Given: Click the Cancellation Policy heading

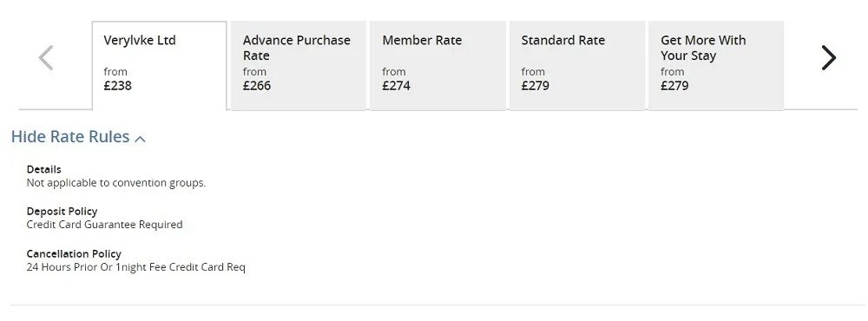Looking at the screenshot, I should click(74, 254).
